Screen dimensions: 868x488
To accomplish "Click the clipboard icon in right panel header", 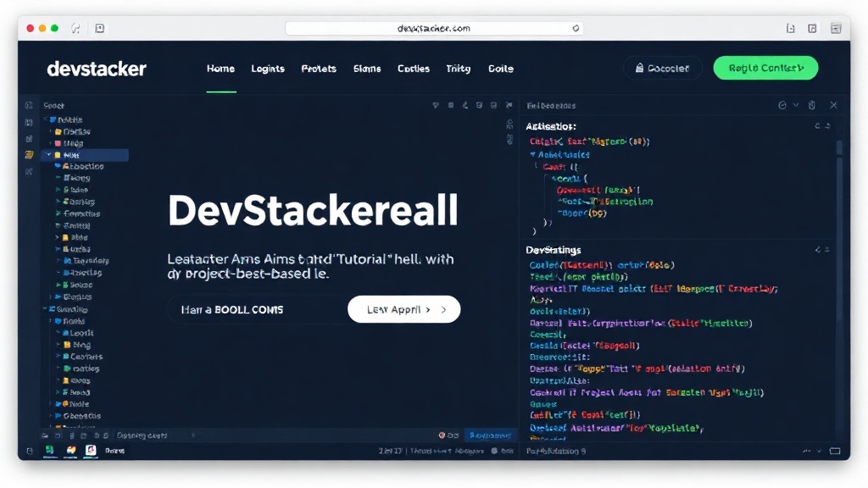I will click(812, 105).
